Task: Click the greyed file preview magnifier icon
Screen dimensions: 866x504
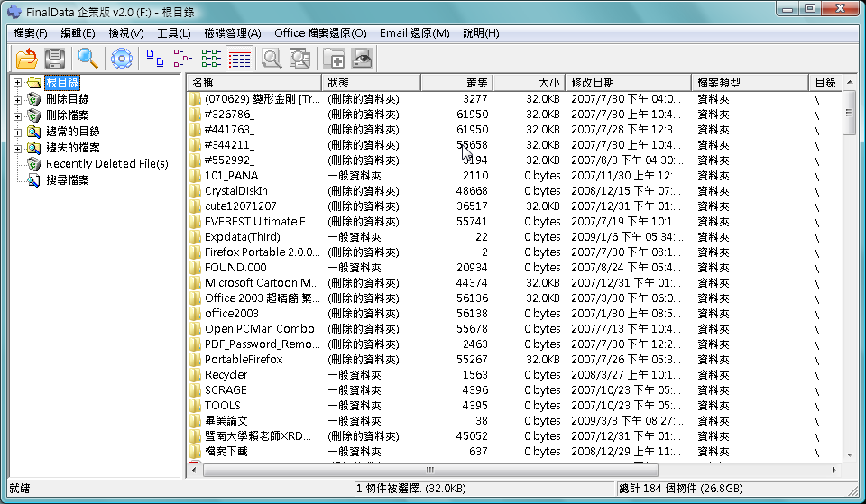Action: (x=272, y=58)
